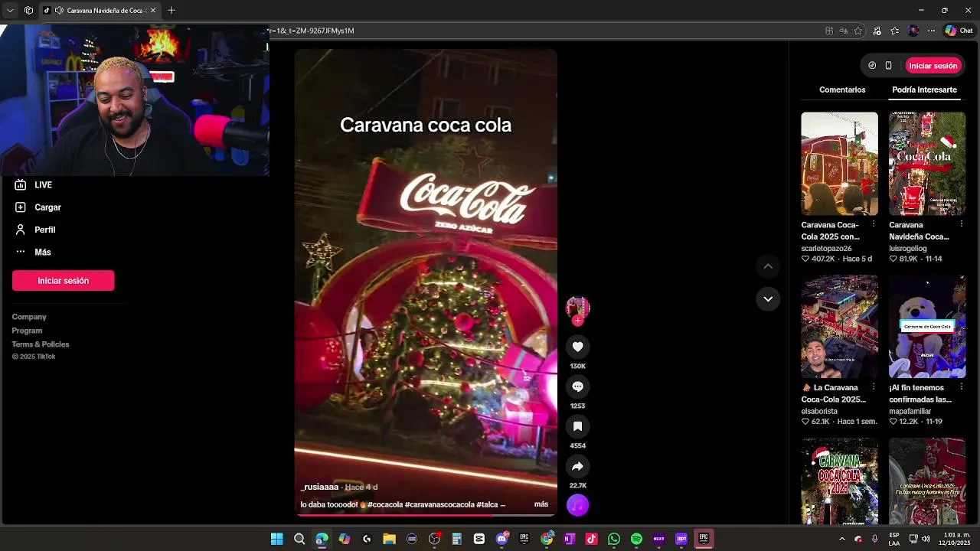Open the browser tab search dropdown arrow
The height and width of the screenshot is (551, 980).
[x=10, y=11]
